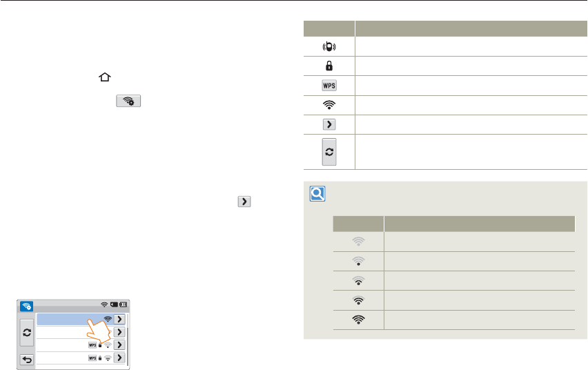Click the weakest signal strength icon
Screen dimensions: 588x370
point(359,242)
